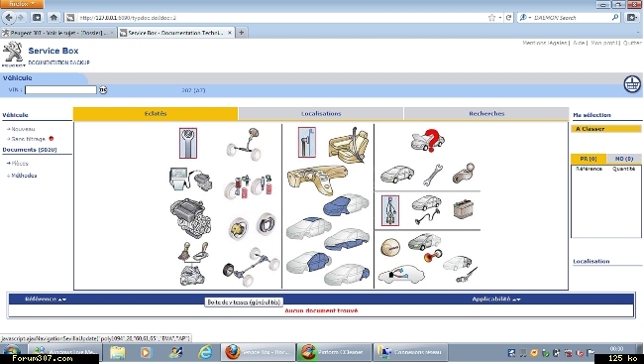This screenshot has width=644, height=364.
Task: Sort by Référence column arrows
Action: [62, 300]
